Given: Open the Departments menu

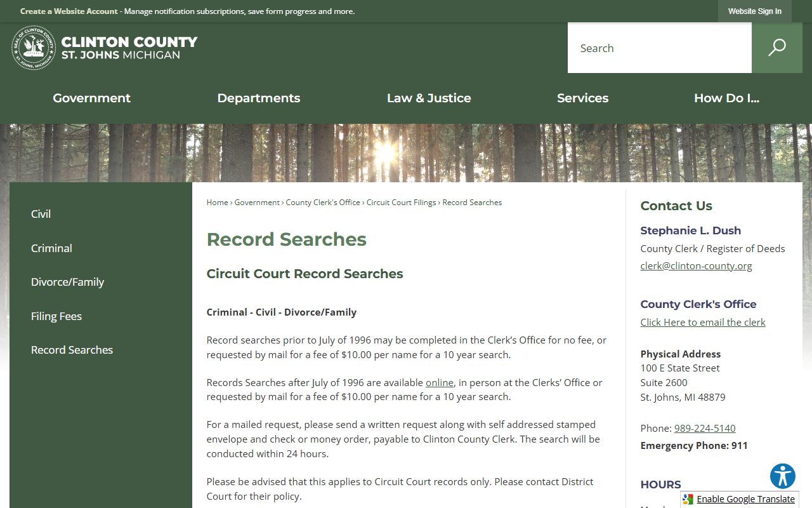Looking at the screenshot, I should tap(259, 98).
